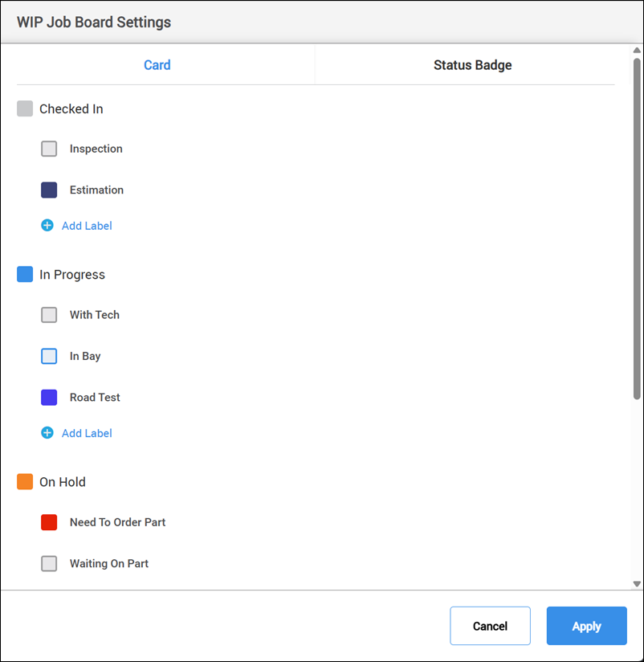This screenshot has width=644, height=662.
Task: Select the Card tab
Action: 157,65
